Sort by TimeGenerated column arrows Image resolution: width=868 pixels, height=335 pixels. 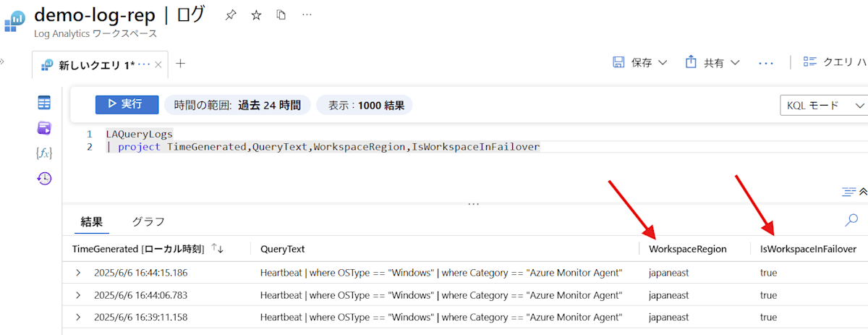pyautogui.click(x=218, y=248)
